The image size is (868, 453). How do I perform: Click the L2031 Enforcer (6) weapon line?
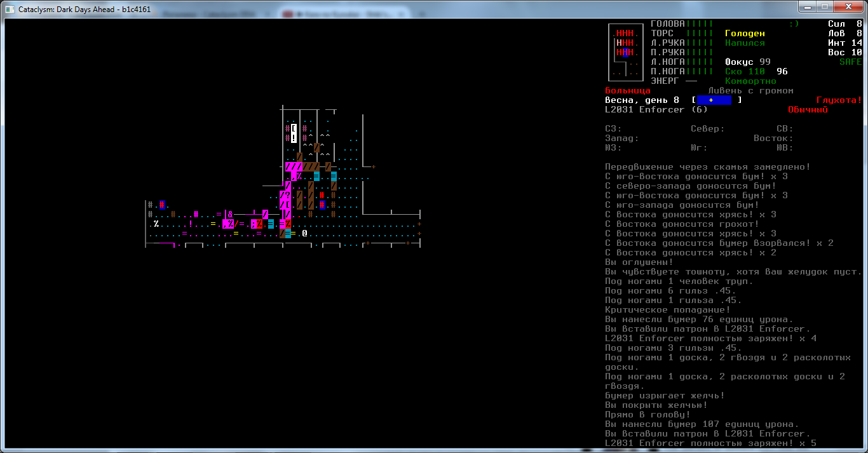coord(656,109)
